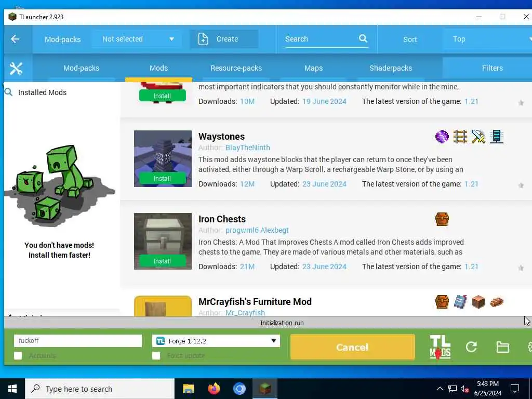Image resolution: width=532 pixels, height=399 pixels.
Task: Click the brown block icon on MrCrayfish's Furniture Mod
Action: click(478, 302)
